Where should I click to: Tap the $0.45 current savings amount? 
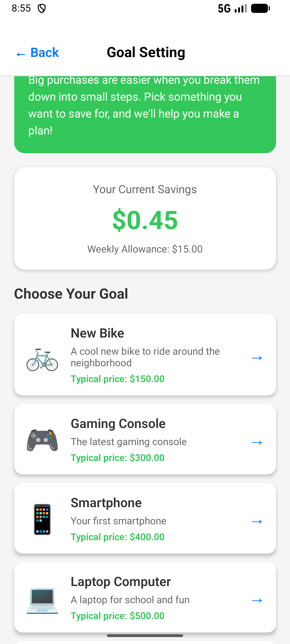coord(145,220)
